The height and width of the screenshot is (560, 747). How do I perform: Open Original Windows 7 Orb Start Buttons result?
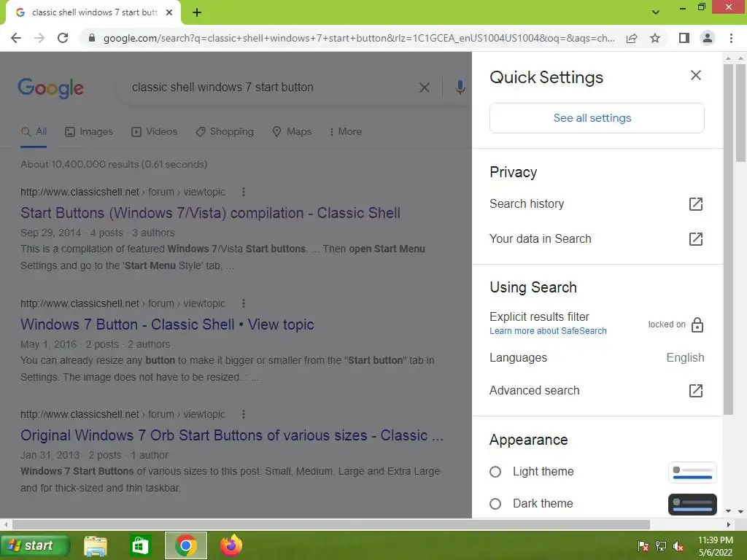(x=232, y=435)
